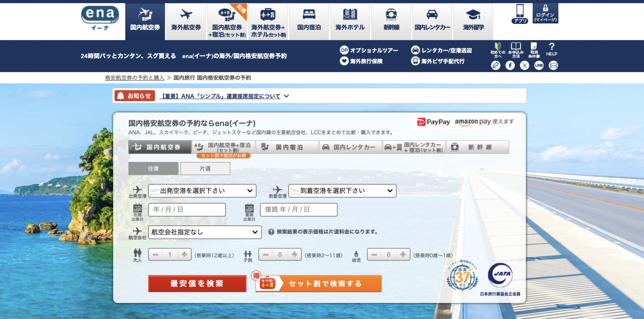Click the PayPay logo
The width and height of the screenshot is (644, 319).
tap(434, 122)
